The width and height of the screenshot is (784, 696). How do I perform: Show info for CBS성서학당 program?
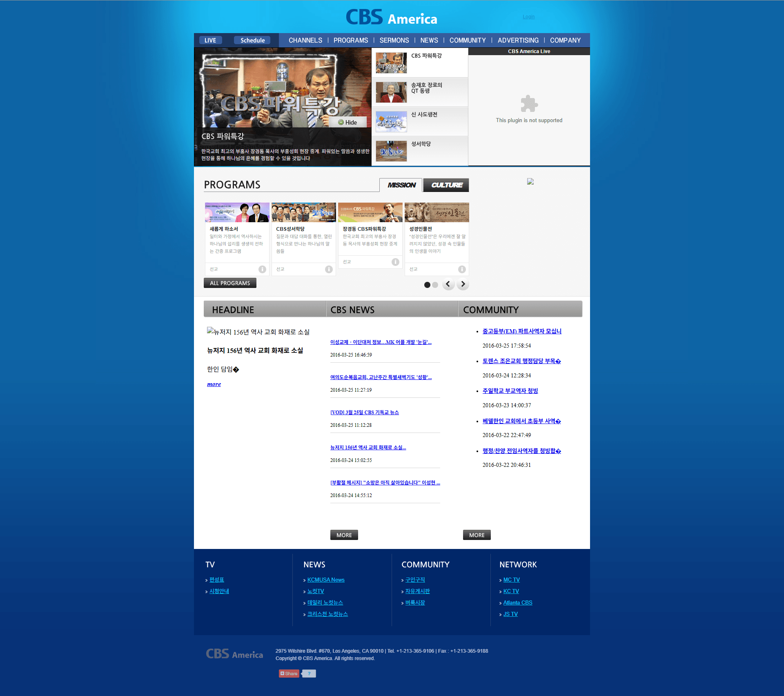coord(329,269)
